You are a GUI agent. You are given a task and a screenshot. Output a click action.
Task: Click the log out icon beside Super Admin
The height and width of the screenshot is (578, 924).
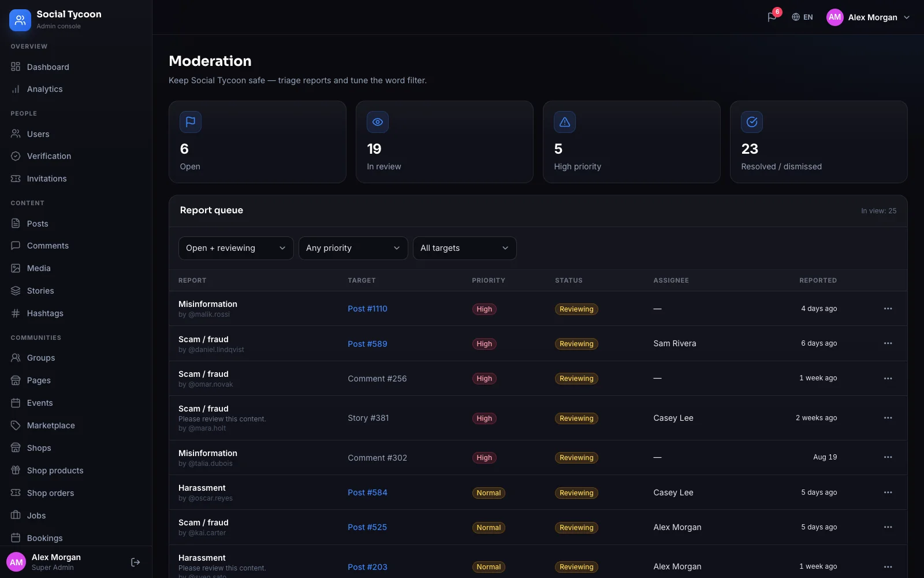(x=136, y=562)
